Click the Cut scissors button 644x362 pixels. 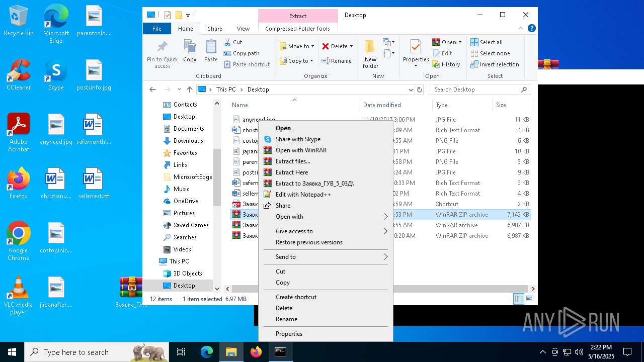click(x=233, y=42)
